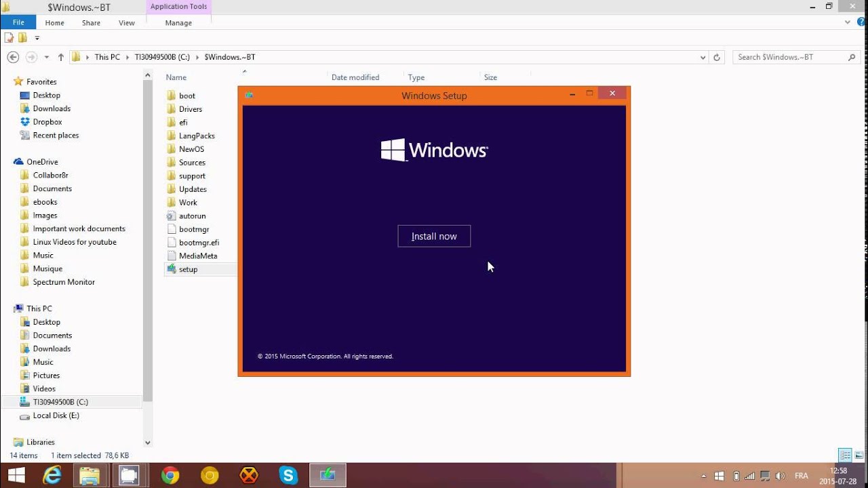Viewport: 868px width, 488px height.
Task: Switch to the Share ribbon tab
Action: coord(91,22)
